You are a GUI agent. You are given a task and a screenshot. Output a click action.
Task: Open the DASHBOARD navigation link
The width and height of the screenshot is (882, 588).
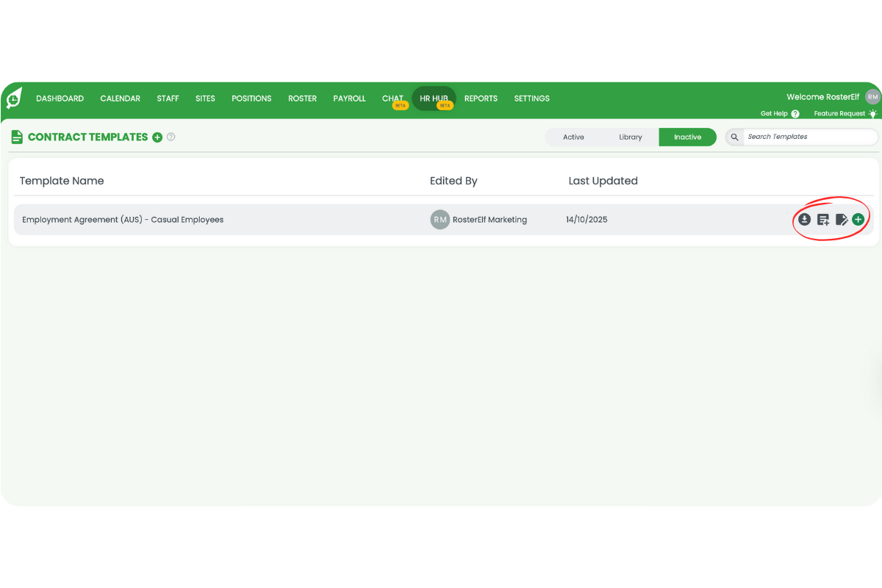click(x=60, y=98)
